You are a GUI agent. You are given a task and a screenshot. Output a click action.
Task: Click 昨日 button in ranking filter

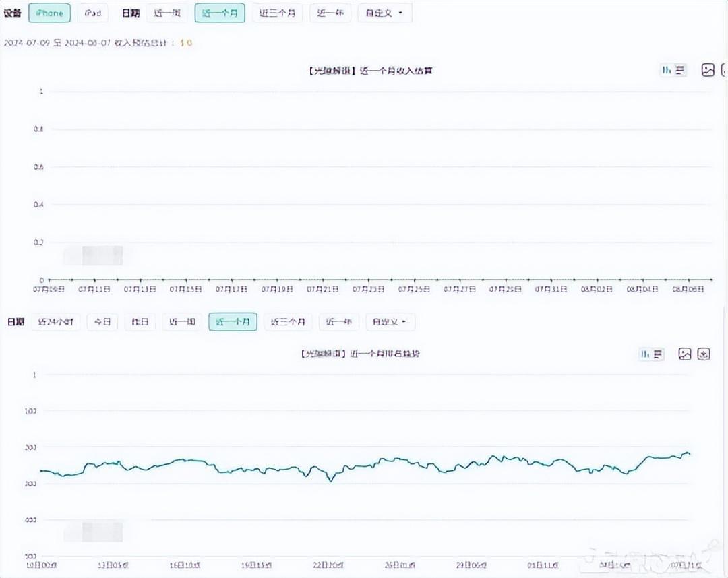[x=140, y=322]
